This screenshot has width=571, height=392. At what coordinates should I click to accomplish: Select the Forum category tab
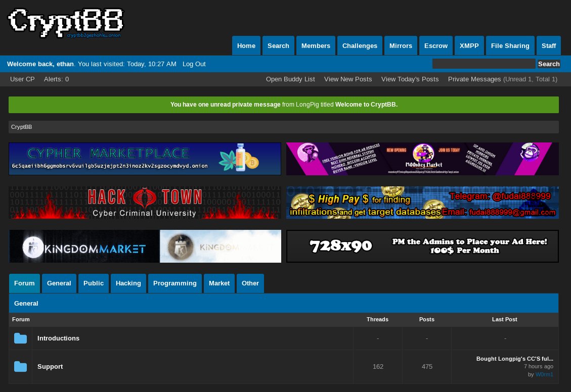tap(24, 283)
